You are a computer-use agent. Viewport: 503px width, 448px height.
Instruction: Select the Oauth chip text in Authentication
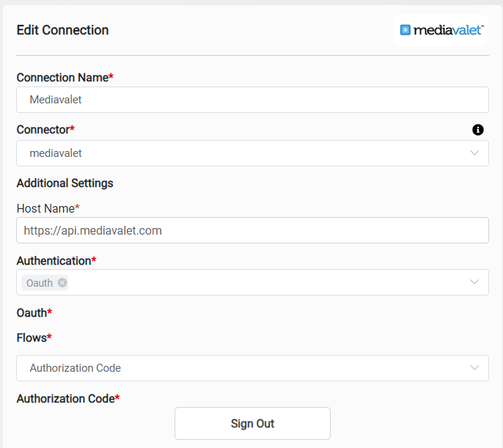tap(40, 283)
